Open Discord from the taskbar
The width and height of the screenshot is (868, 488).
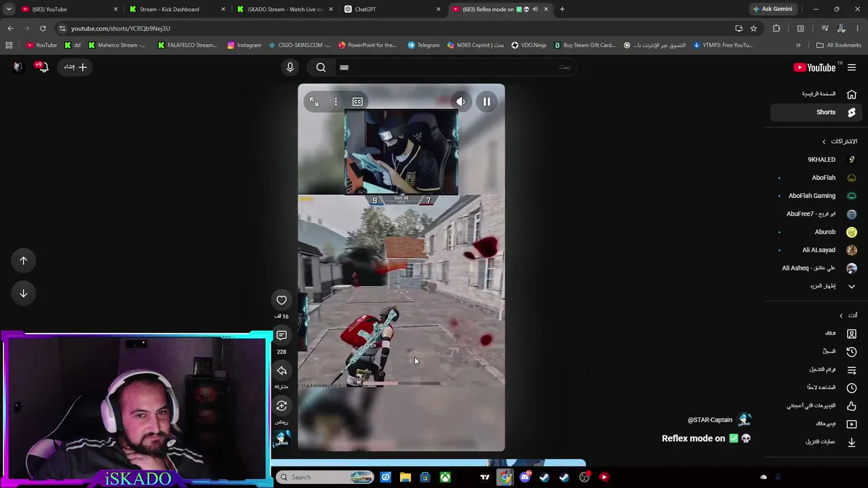[525, 477]
